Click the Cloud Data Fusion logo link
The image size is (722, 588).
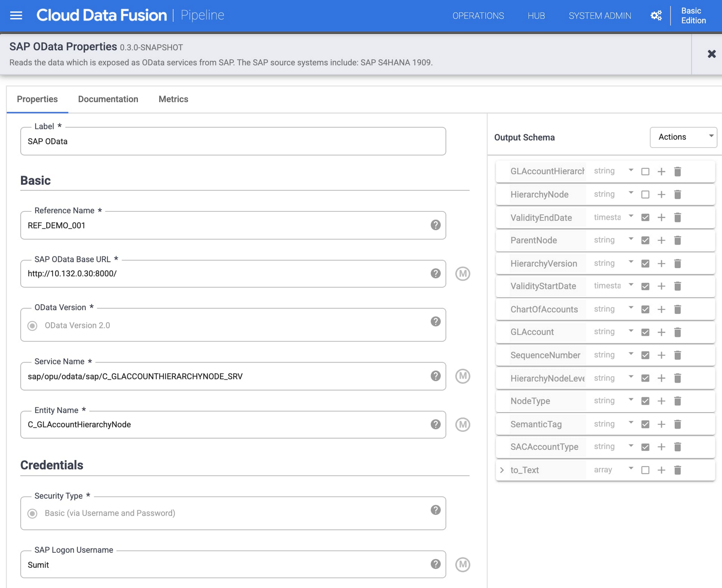(101, 15)
